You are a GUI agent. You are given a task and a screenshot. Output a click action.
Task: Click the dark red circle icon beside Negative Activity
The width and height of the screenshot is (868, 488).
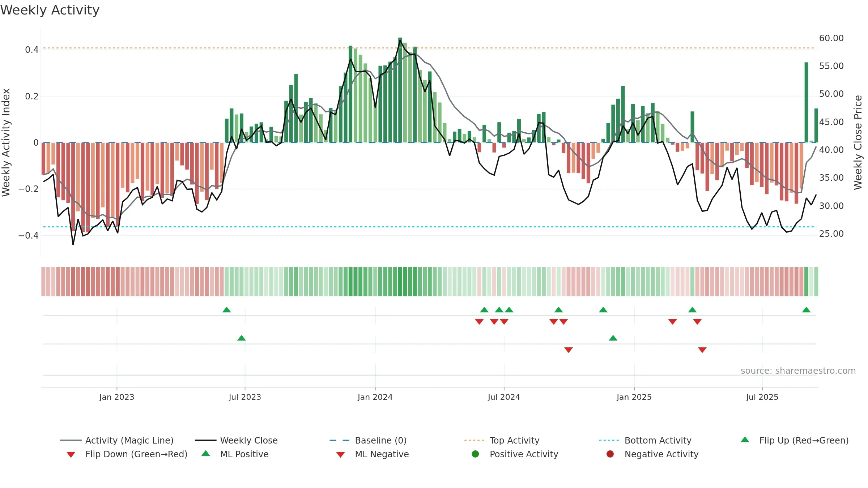click(610, 454)
